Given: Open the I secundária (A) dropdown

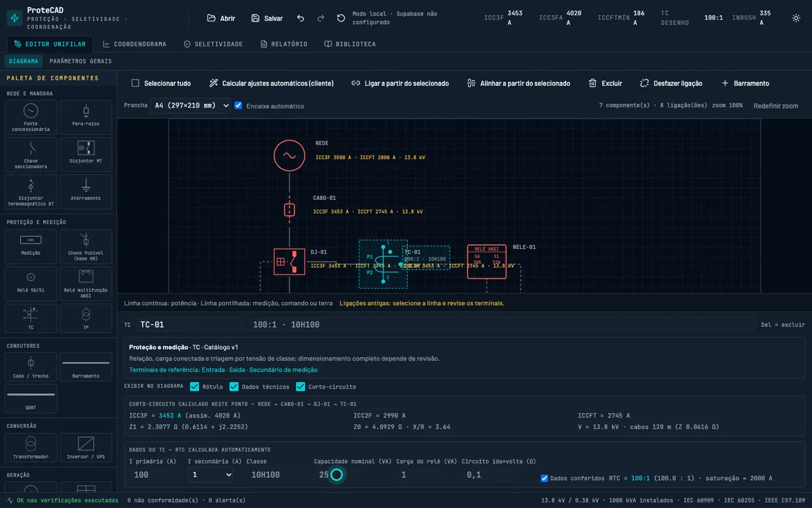Looking at the screenshot, I should pos(211,474).
